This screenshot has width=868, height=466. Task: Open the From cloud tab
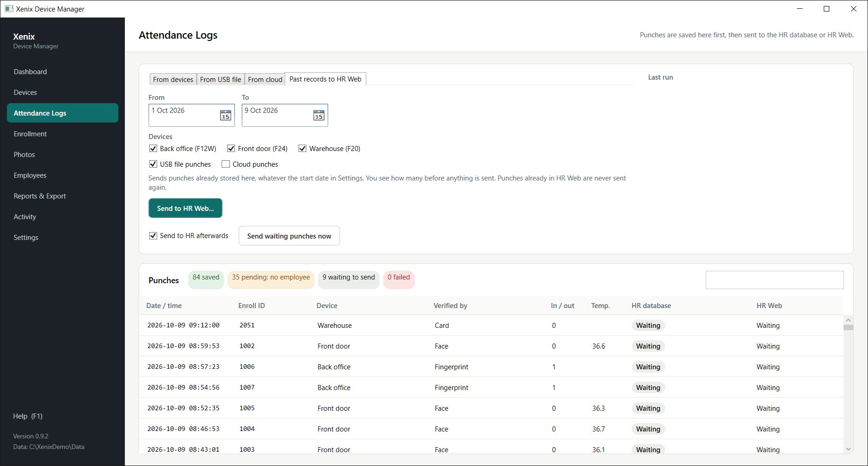pyautogui.click(x=265, y=80)
